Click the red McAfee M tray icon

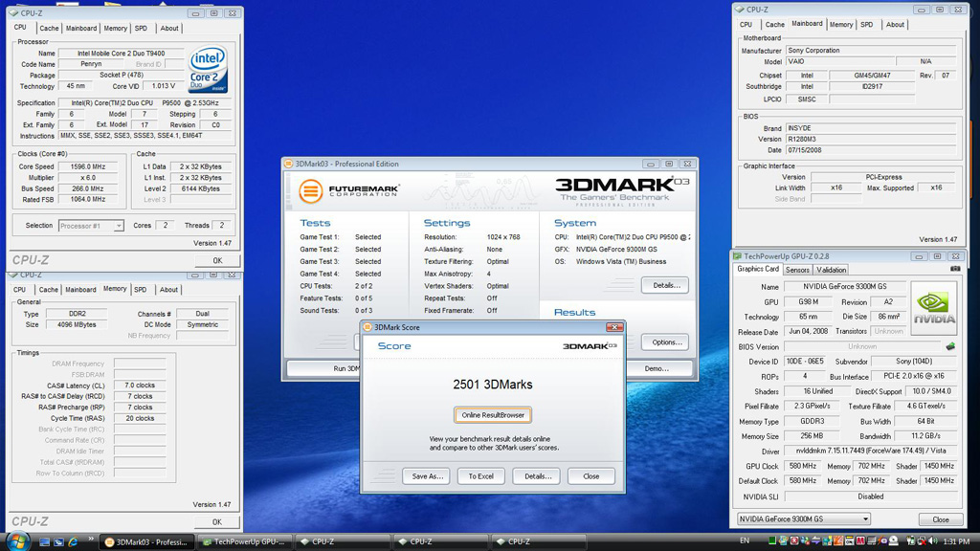click(x=860, y=541)
